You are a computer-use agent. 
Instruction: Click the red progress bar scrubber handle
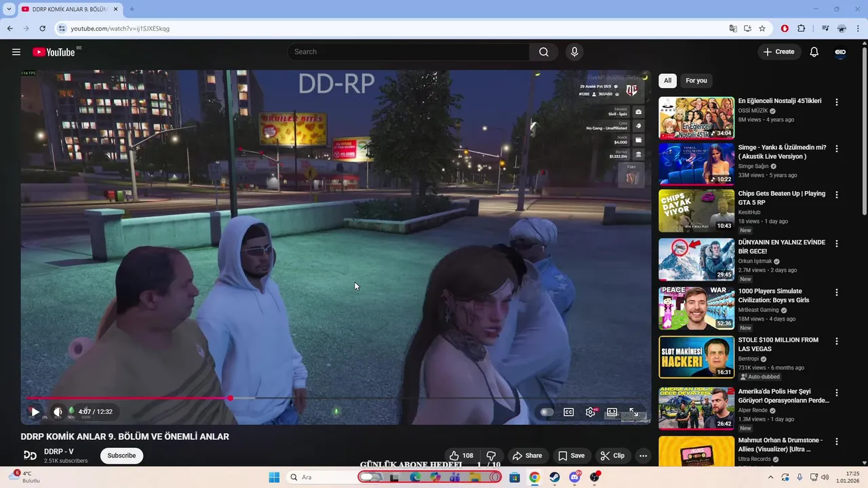click(x=231, y=398)
